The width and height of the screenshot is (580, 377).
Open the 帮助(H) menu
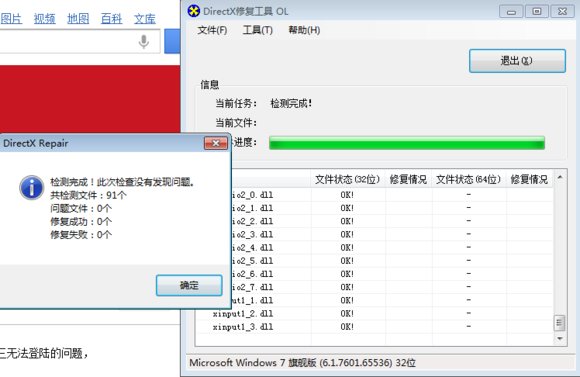tap(304, 30)
